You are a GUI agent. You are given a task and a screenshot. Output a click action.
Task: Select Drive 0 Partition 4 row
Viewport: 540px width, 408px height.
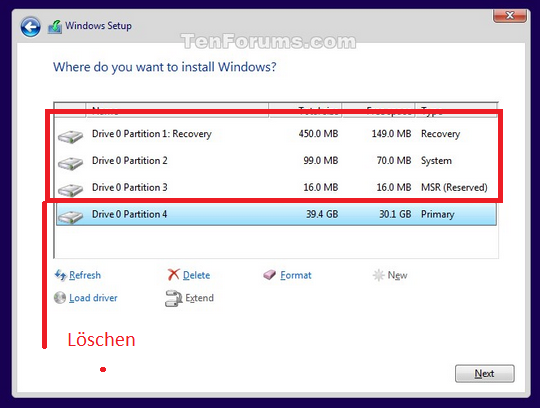276,214
